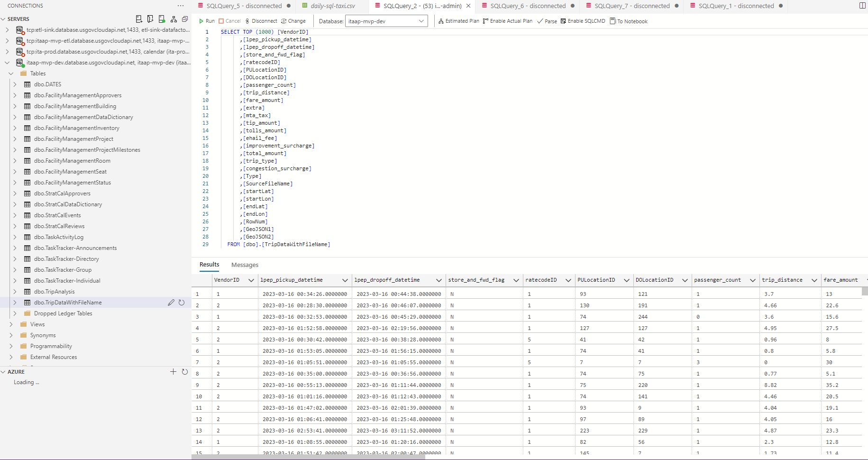Show active connections in Servers panel
The height and width of the screenshot is (460, 868).
tap(162, 19)
